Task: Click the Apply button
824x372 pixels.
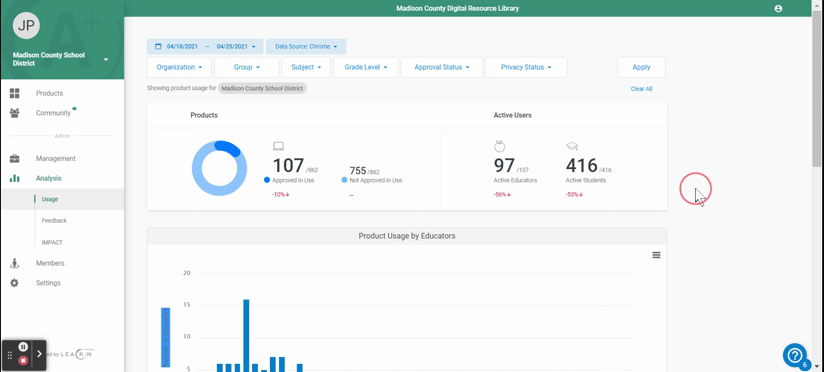Action: tap(641, 67)
